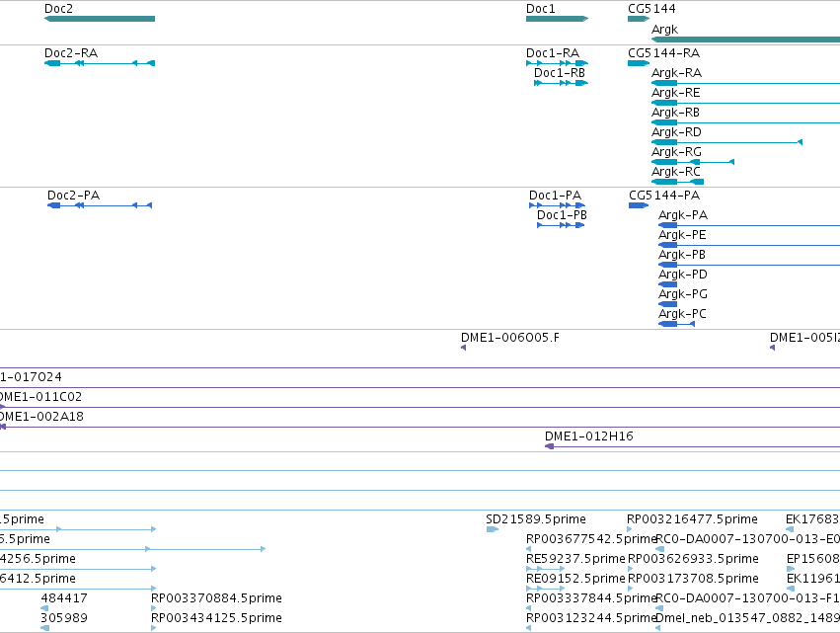Click the RE09152.5prime EST label
840x633 pixels.
click(575, 579)
